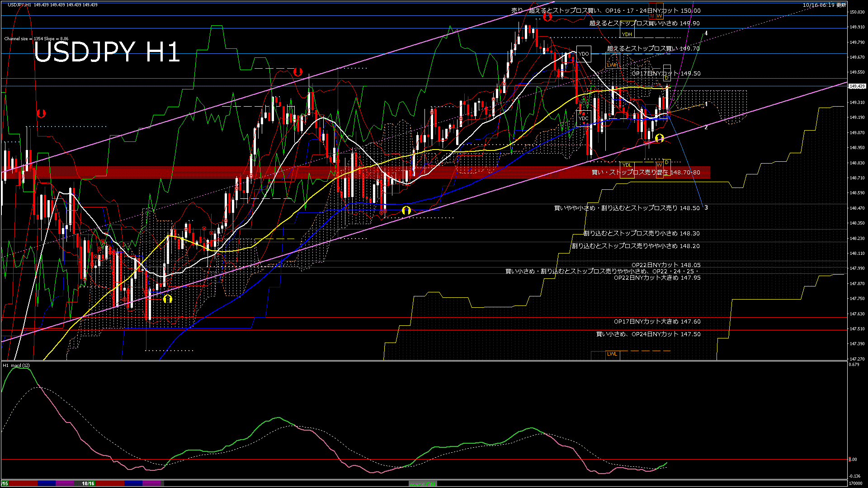Image resolution: width=868 pixels, height=488 pixels.
Task: Click the YDO yesterday open label box
Action: tap(584, 54)
